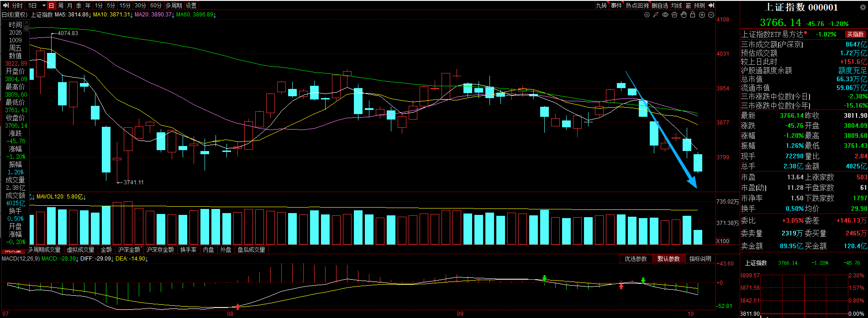Viewport: 868px width, 318px height.
Task: Zoom out with the minus circle icon
Action: tap(711, 15)
